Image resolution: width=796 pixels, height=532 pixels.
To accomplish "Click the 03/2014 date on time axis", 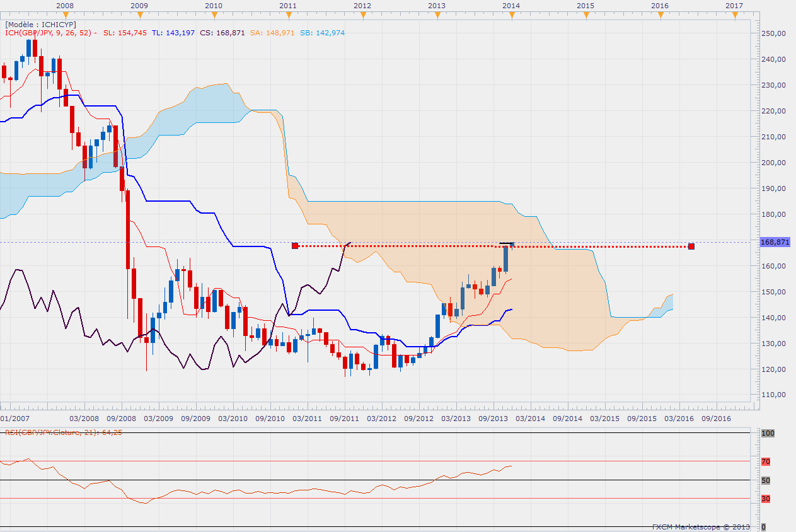I will (x=530, y=418).
